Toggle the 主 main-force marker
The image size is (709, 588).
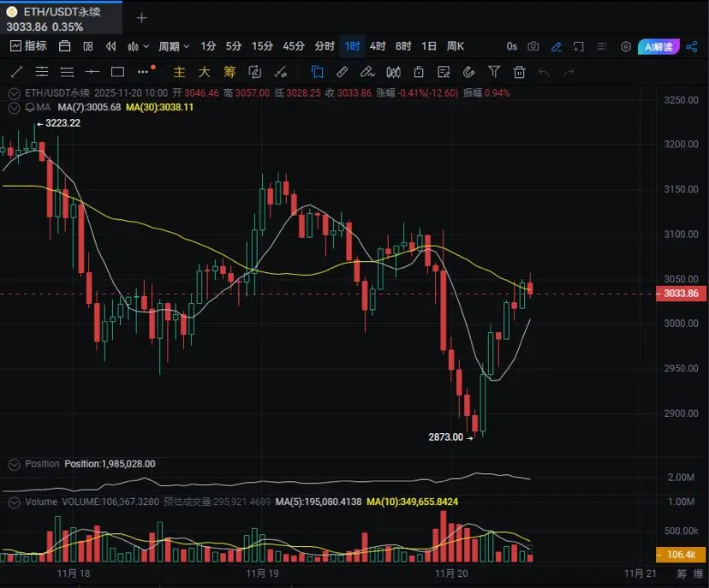tap(180, 72)
